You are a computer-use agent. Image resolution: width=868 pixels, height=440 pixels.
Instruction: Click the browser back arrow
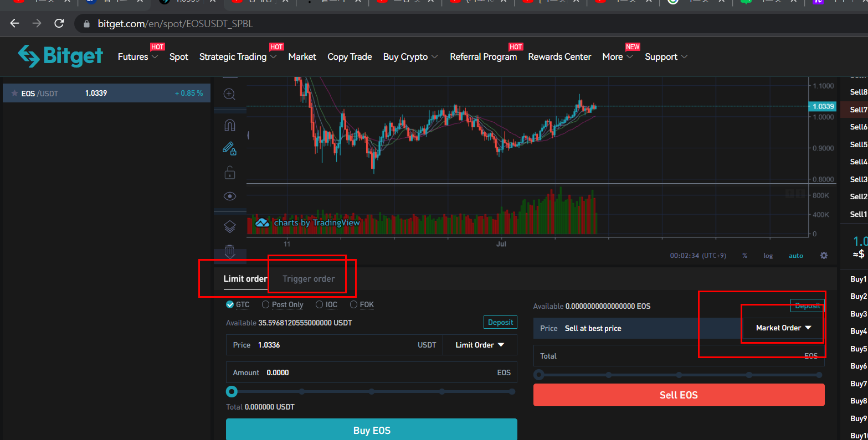14,23
